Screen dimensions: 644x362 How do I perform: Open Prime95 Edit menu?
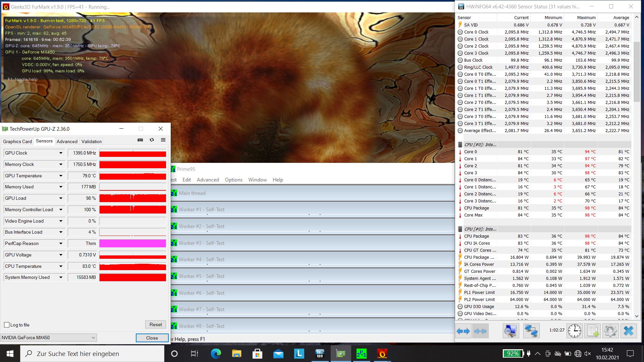coord(186,180)
